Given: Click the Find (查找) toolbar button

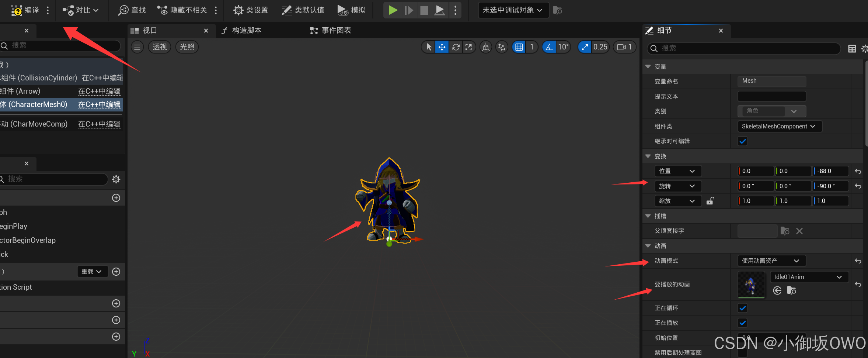Looking at the screenshot, I should [x=132, y=10].
